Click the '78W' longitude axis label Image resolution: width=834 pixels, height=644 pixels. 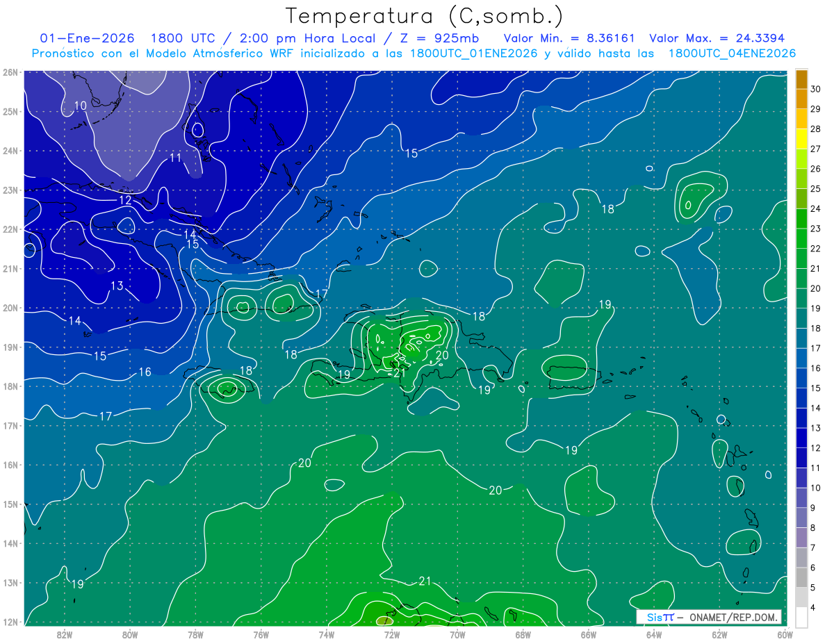click(x=195, y=634)
